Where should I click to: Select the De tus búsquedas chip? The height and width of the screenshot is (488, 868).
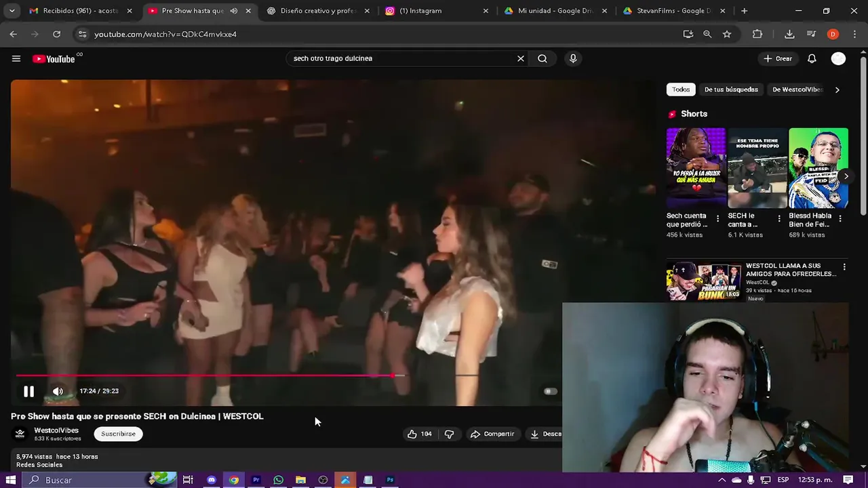(x=731, y=89)
